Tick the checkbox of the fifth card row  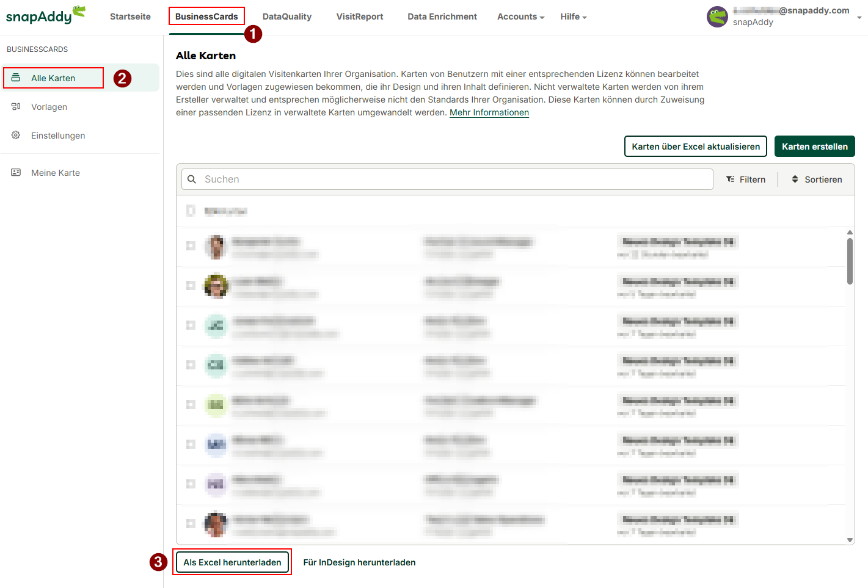(x=191, y=404)
